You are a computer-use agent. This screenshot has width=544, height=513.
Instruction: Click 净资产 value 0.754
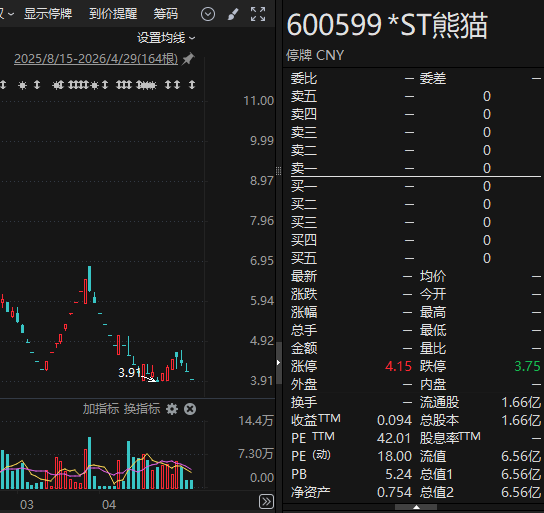click(394, 492)
